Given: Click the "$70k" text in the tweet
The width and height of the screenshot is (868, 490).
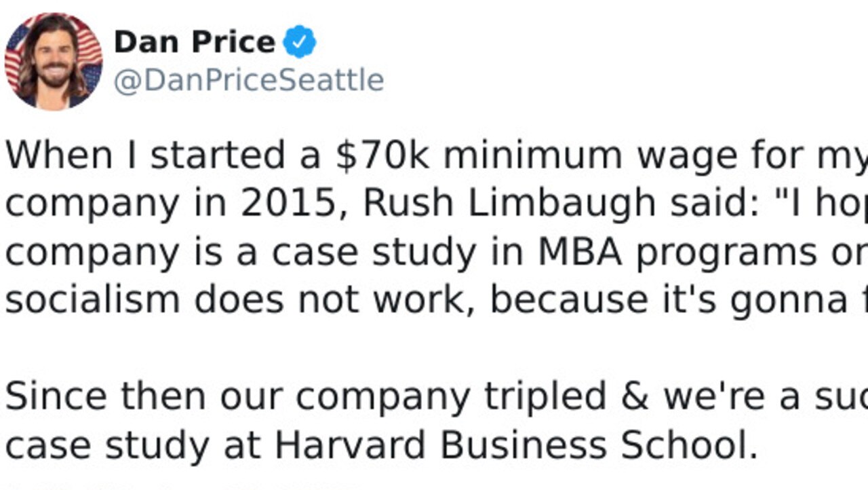Looking at the screenshot, I should [x=382, y=156].
